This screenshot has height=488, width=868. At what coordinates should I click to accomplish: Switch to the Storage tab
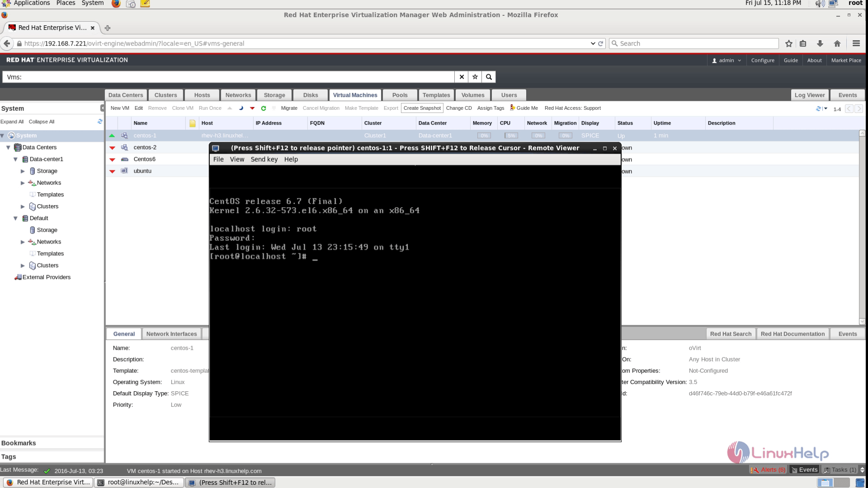click(274, 95)
